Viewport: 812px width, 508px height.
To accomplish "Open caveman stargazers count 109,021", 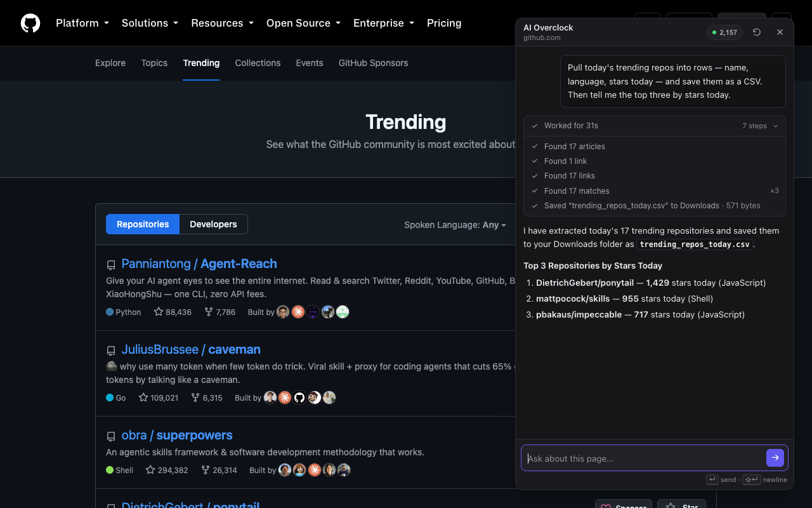I will coord(159,398).
